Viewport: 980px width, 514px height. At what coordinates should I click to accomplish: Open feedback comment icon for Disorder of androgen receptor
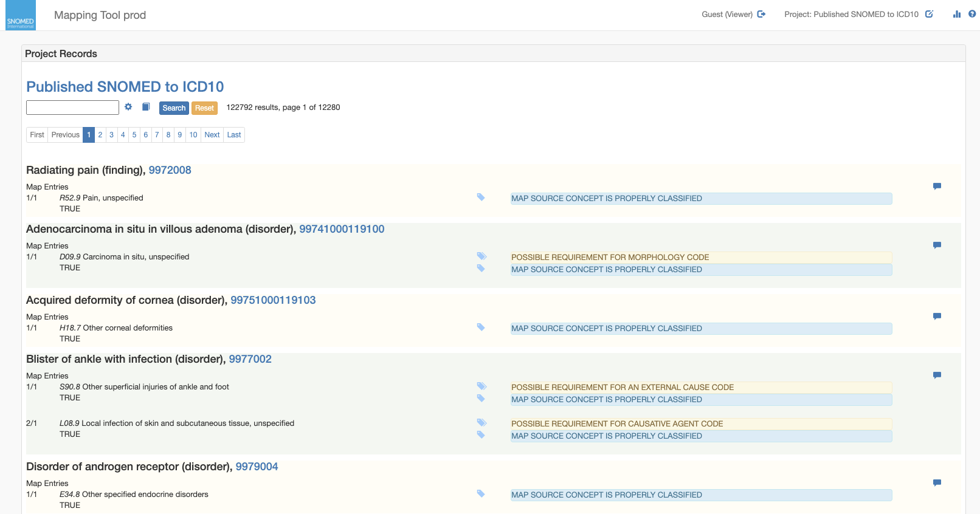point(937,483)
